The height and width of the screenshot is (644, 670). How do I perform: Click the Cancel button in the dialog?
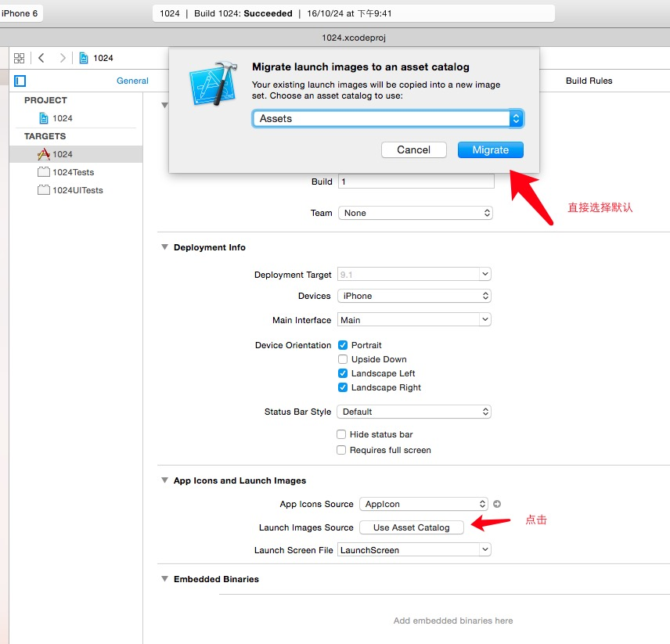[x=413, y=150]
